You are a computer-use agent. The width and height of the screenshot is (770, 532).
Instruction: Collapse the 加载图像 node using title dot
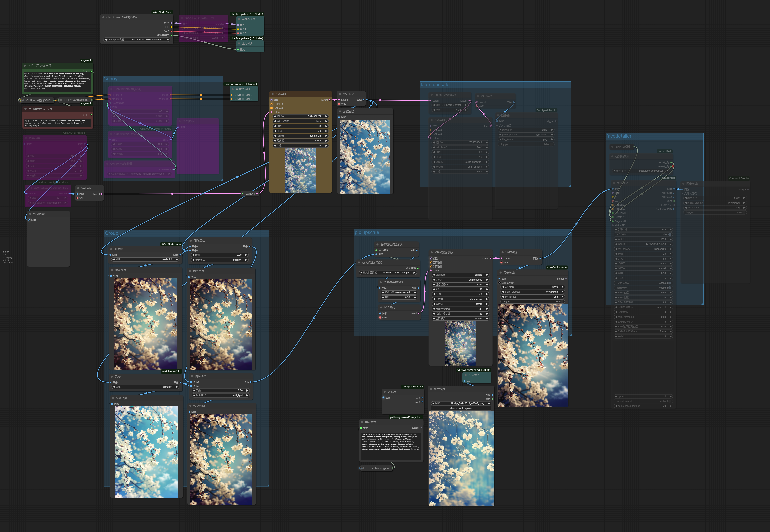(x=431, y=389)
